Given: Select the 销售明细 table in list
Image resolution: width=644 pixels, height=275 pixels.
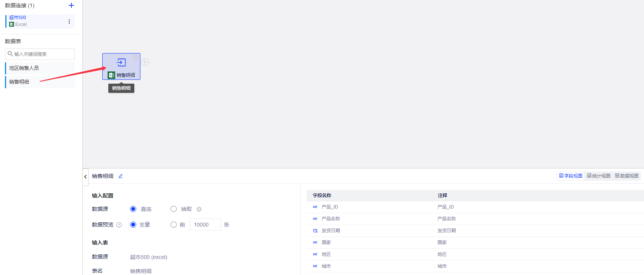Looking at the screenshot, I should (19, 82).
